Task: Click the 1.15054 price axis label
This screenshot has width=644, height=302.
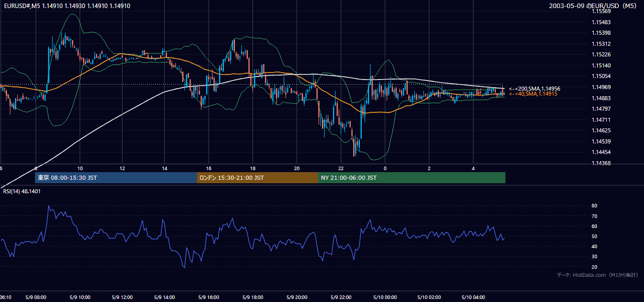Action: tap(601, 76)
